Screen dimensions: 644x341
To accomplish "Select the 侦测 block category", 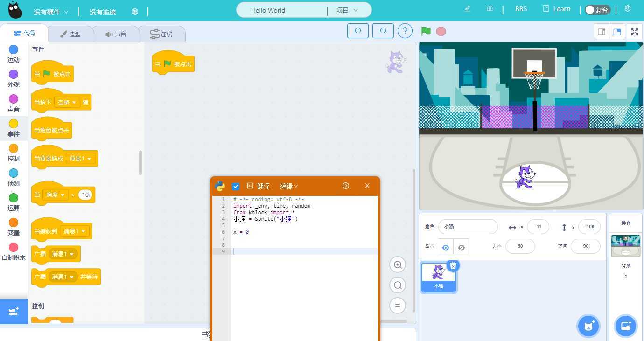I will (14, 177).
